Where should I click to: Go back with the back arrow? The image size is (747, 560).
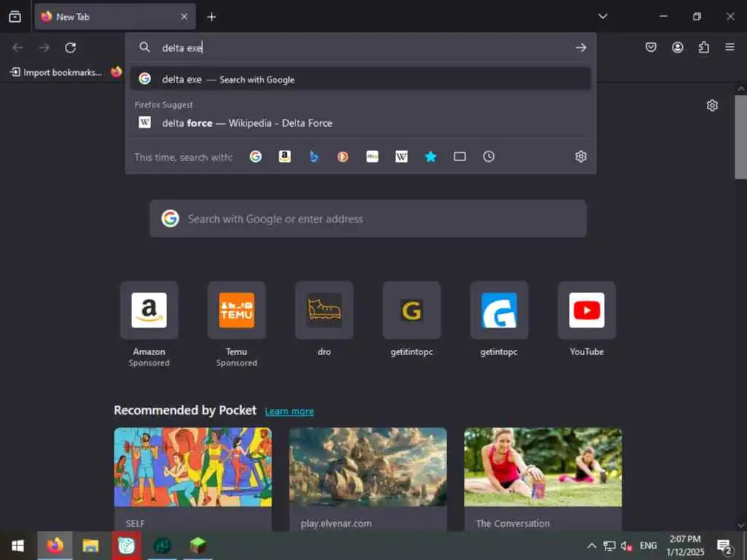pyautogui.click(x=18, y=47)
